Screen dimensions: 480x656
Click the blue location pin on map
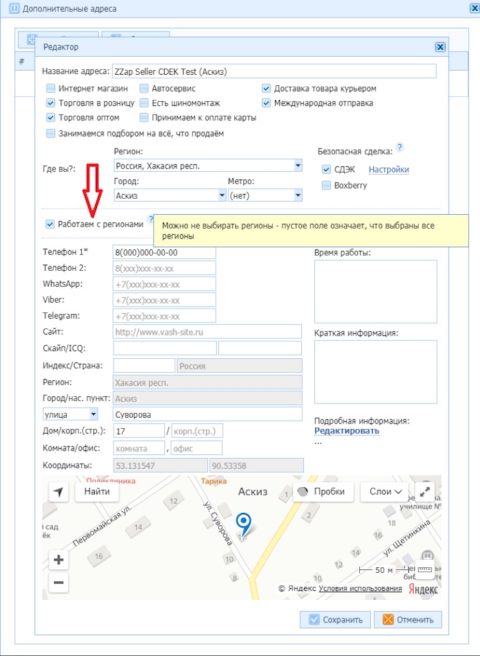pyautogui.click(x=243, y=523)
